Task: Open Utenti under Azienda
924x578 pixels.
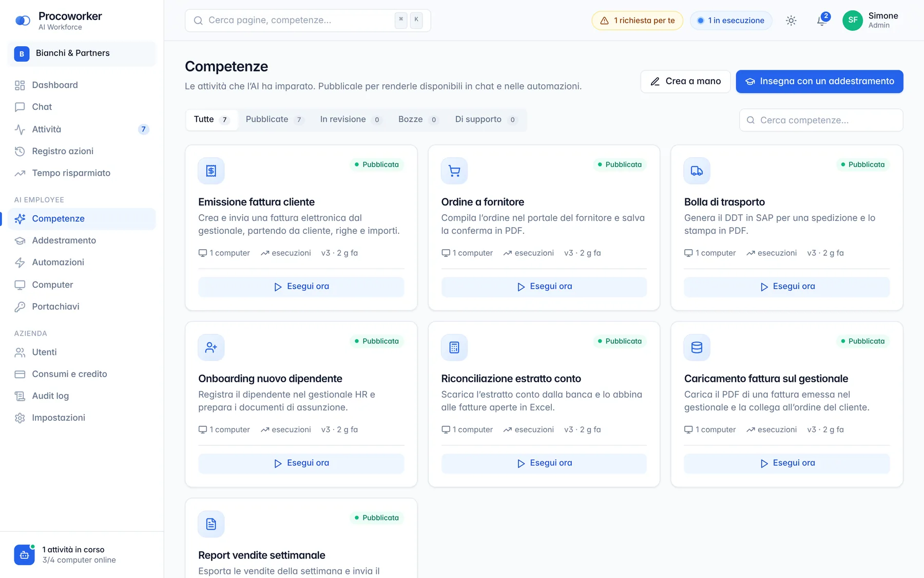Action: point(82,352)
